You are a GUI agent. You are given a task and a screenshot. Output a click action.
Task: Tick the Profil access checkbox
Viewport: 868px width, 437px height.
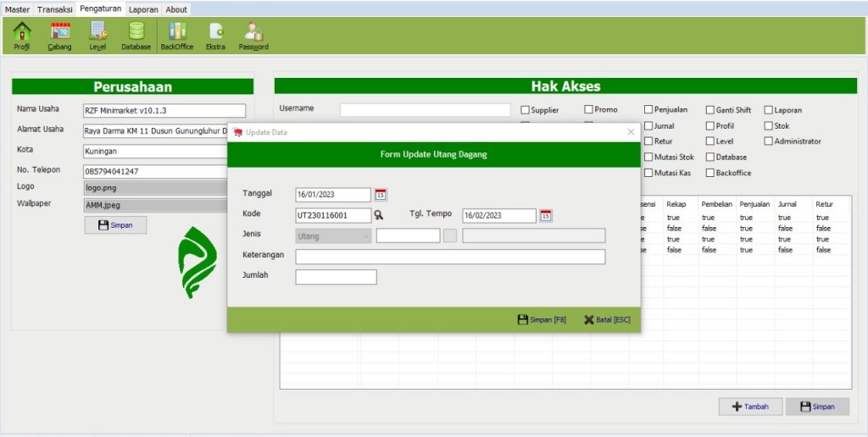pos(710,125)
